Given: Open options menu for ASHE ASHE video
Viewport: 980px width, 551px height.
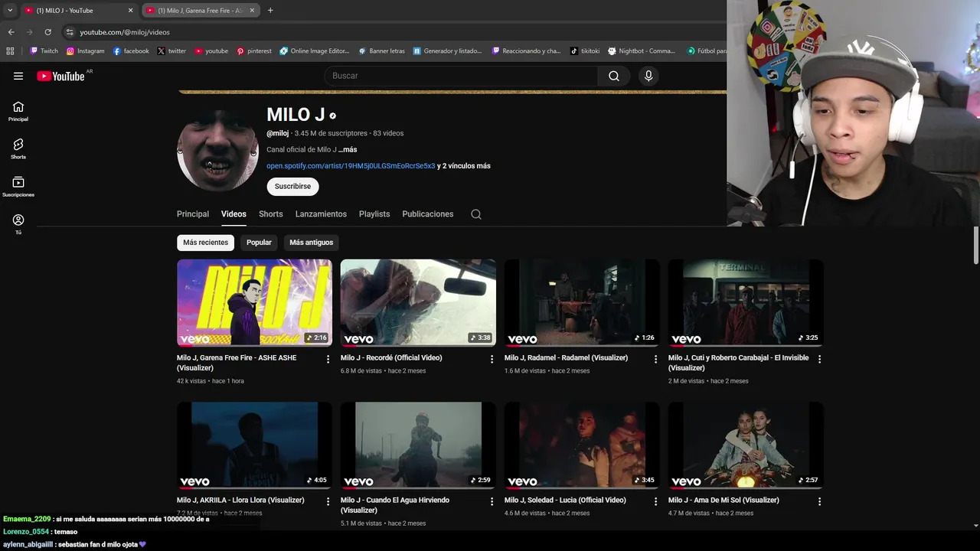Looking at the screenshot, I should pyautogui.click(x=328, y=359).
